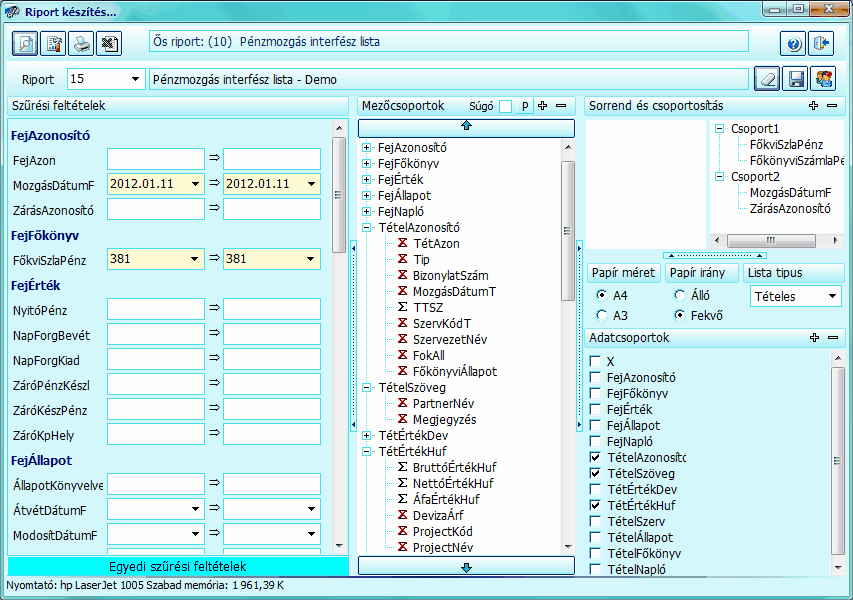
Task: Click the up arrow bar above field tree
Action: [466, 127]
